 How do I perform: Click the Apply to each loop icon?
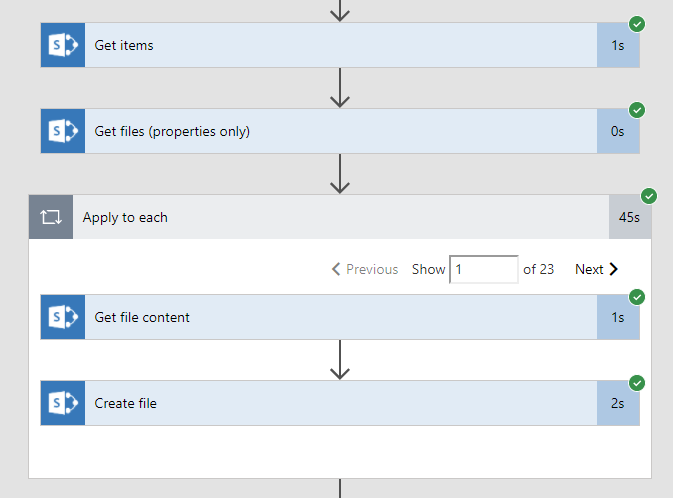(x=51, y=217)
